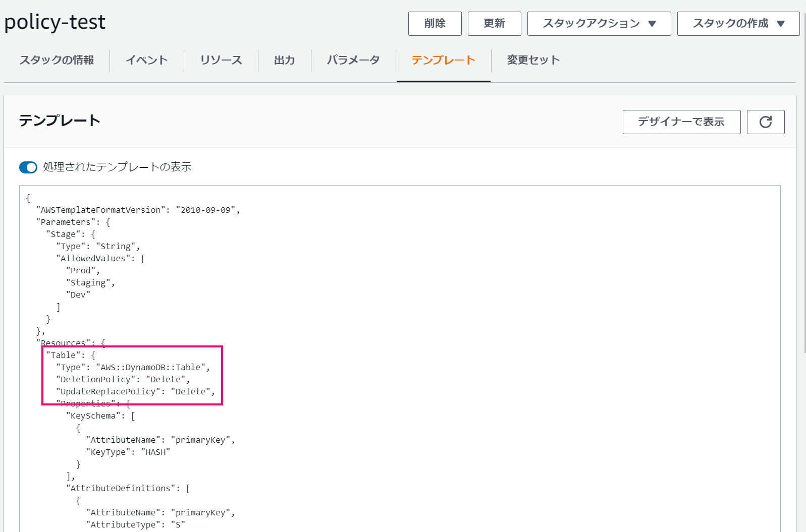The width and height of the screenshot is (806, 532).
Task: Open the 変更セット tab
Action: (x=533, y=60)
